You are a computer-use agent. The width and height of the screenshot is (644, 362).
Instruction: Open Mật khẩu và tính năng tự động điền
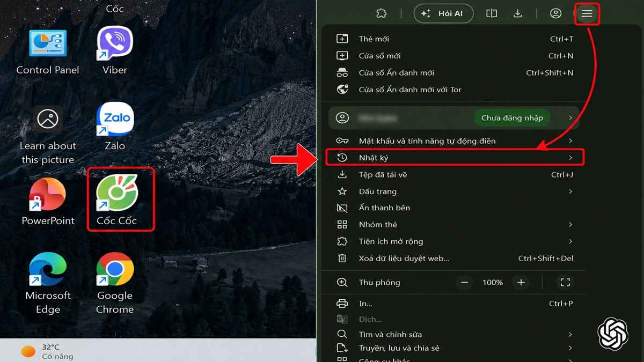pos(455,141)
